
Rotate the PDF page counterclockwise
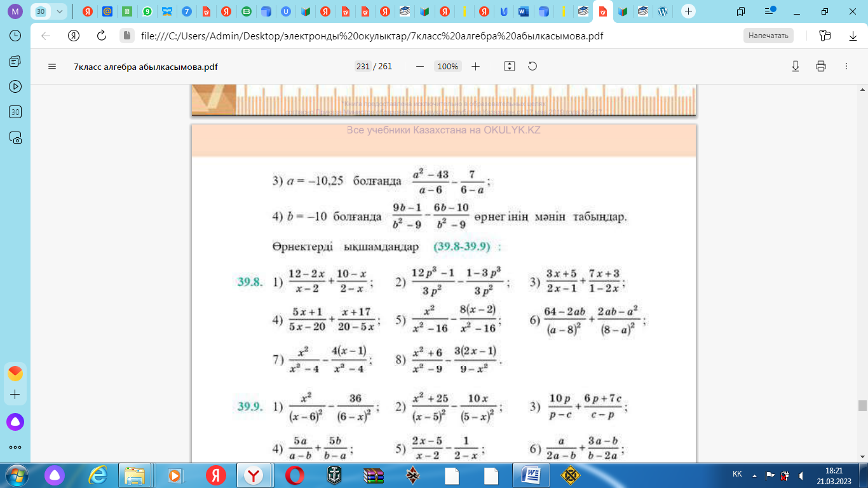pyautogui.click(x=532, y=66)
